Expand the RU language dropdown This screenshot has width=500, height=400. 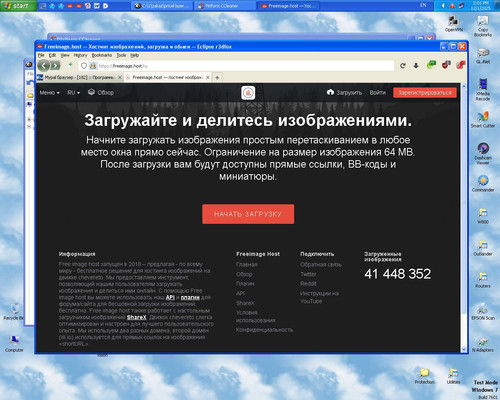coord(73,93)
